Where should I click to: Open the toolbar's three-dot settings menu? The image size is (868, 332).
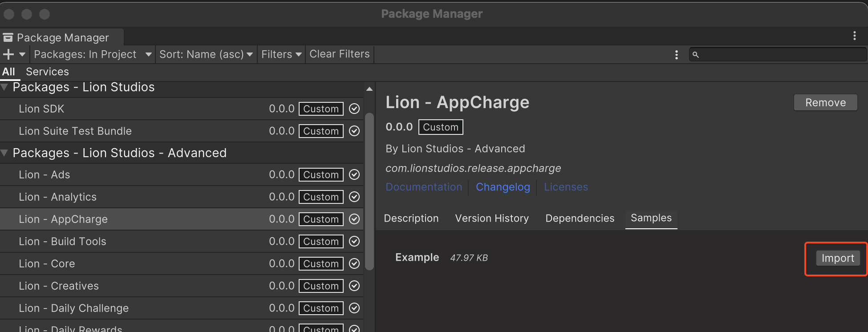[x=676, y=55]
